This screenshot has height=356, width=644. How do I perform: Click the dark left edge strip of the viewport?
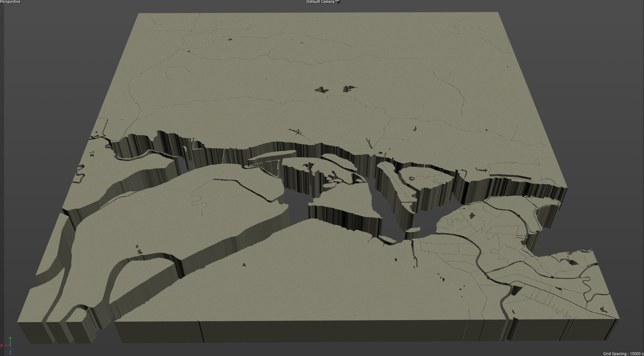2,175
